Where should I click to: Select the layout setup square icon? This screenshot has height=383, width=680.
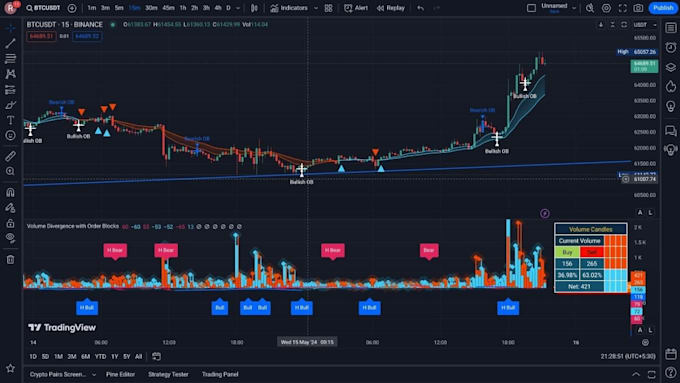pyautogui.click(x=531, y=8)
